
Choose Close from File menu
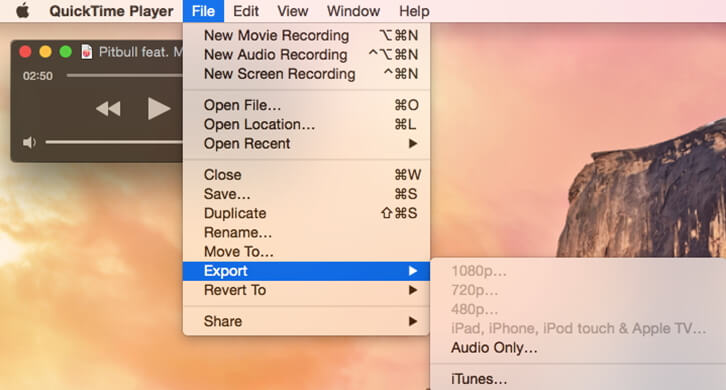pos(307,175)
